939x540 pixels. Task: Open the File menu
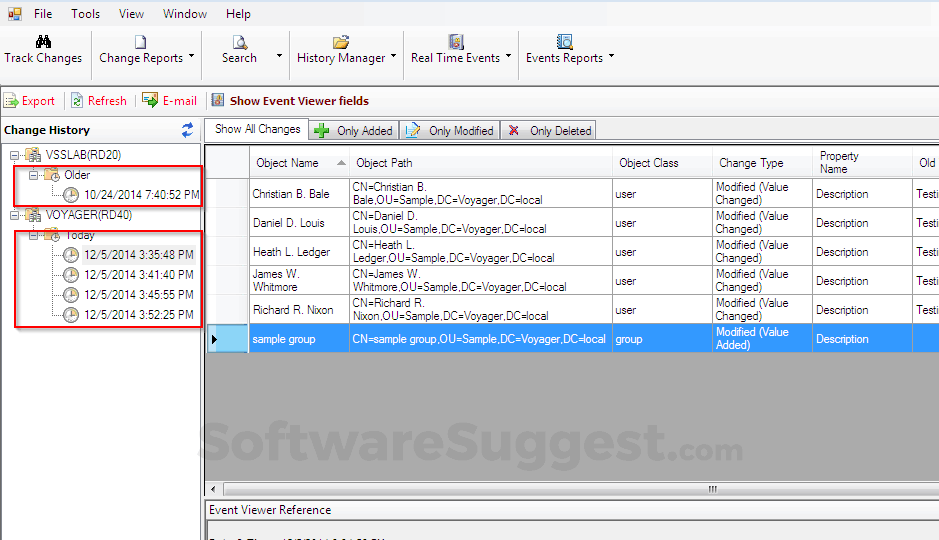(x=43, y=14)
